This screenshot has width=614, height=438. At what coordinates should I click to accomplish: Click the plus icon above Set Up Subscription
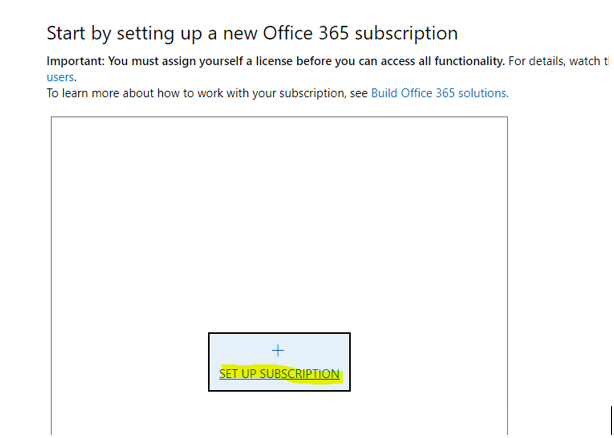[x=278, y=350]
